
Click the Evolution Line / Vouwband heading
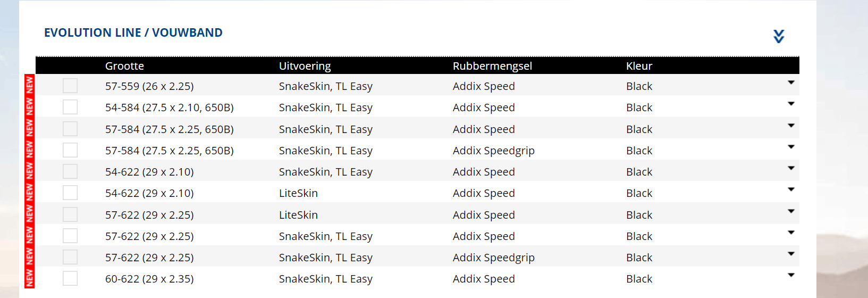pos(133,33)
